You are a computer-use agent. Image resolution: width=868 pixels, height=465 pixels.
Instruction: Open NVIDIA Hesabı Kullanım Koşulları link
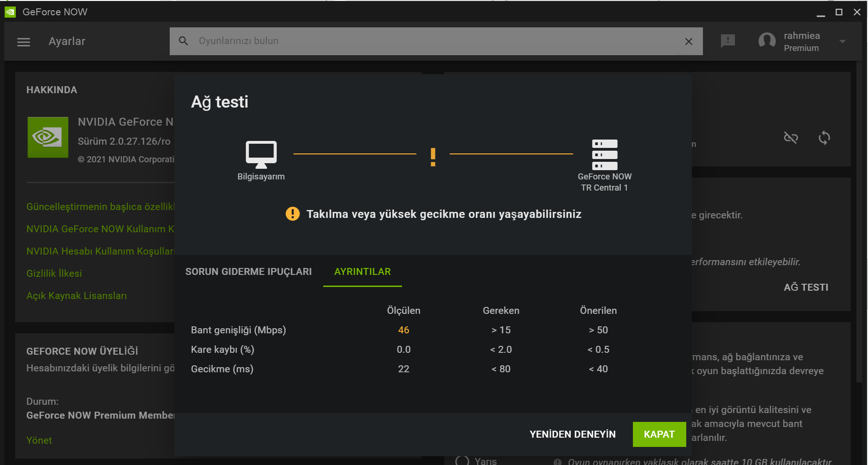pos(100,251)
